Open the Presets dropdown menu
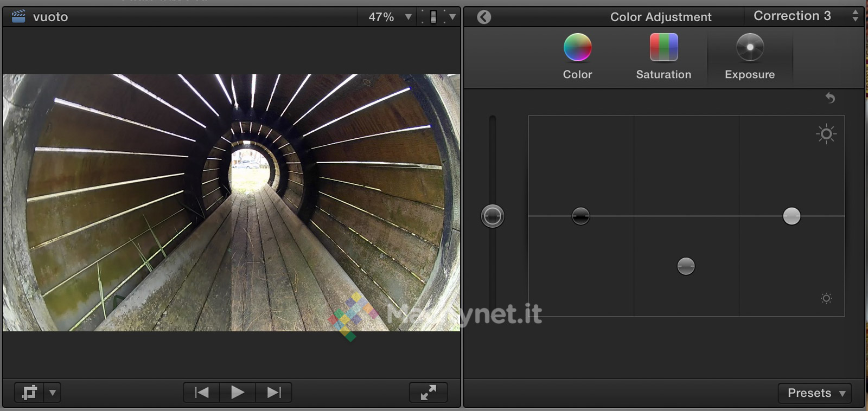 (815, 393)
